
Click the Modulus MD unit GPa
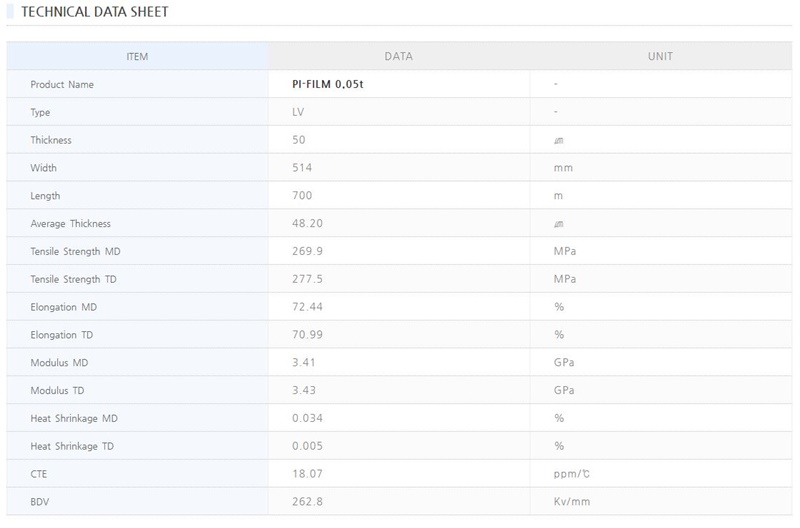click(563, 362)
